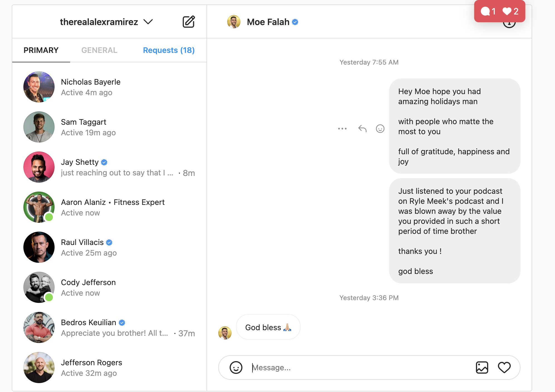Click Moe Falah's avatar next to God bless
555x392 pixels.
pyautogui.click(x=225, y=333)
